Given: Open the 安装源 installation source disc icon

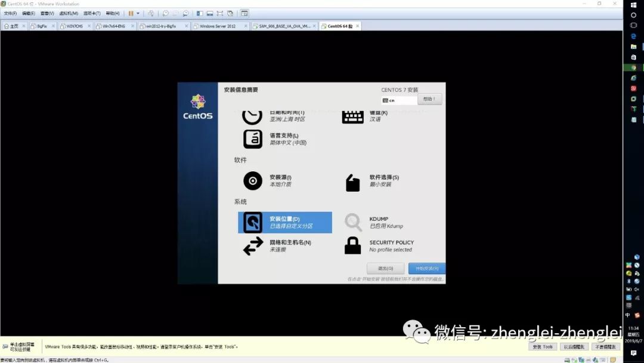Looking at the screenshot, I should tap(253, 181).
